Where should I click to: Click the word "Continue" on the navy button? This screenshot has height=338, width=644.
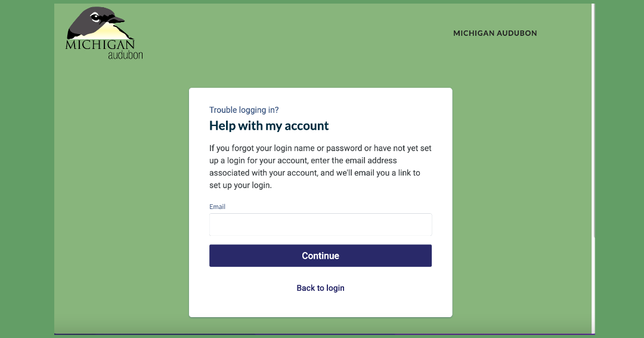tap(320, 256)
